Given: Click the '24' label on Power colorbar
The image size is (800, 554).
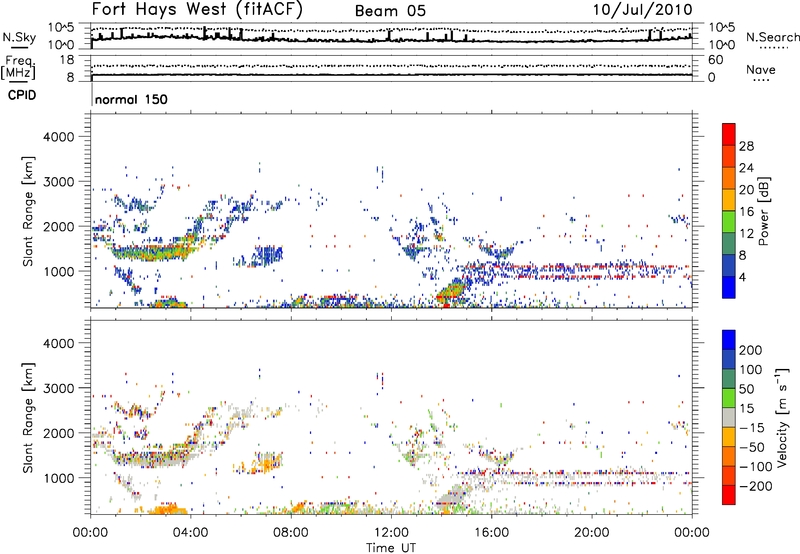Looking at the screenshot, I should (x=746, y=168).
